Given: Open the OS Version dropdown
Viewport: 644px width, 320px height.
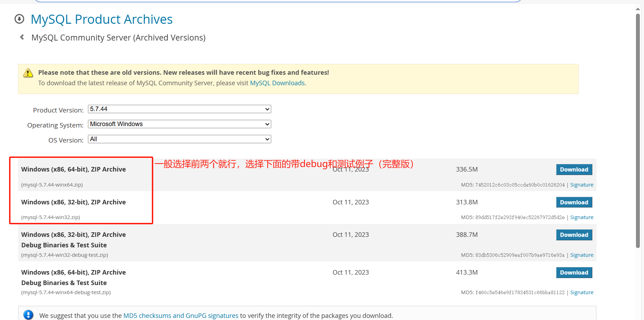Looking at the screenshot, I should (179, 139).
